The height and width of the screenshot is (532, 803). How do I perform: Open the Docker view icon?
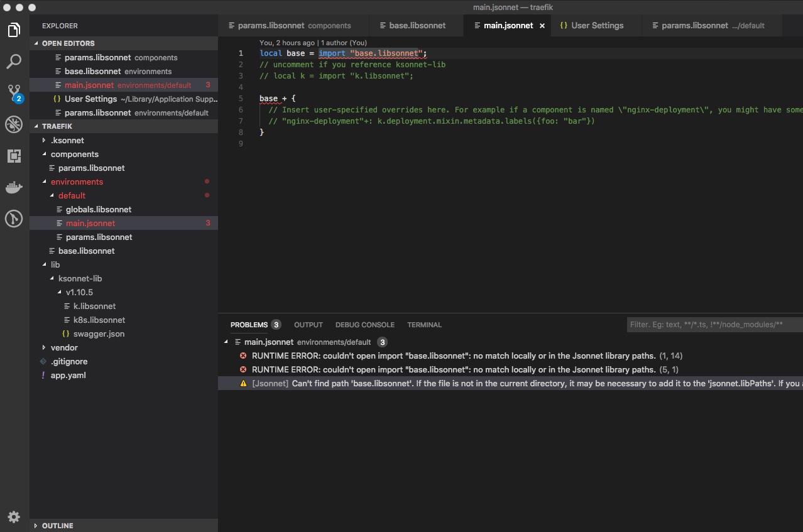pos(14,187)
